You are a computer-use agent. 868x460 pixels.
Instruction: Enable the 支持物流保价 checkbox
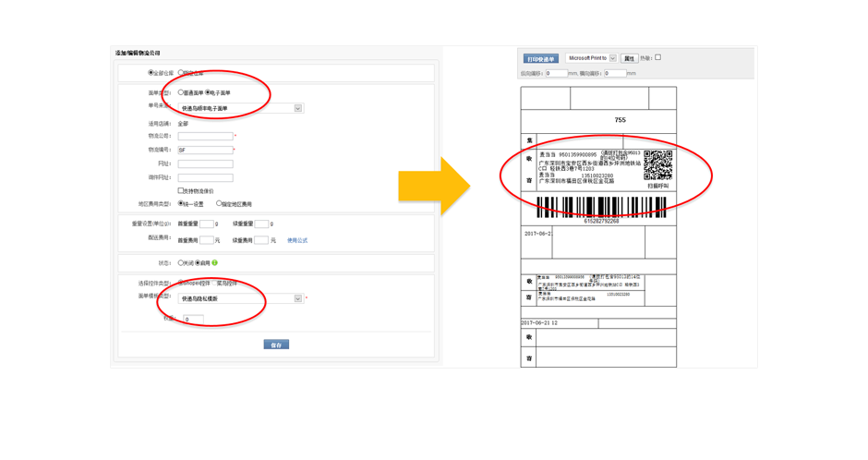click(x=181, y=191)
